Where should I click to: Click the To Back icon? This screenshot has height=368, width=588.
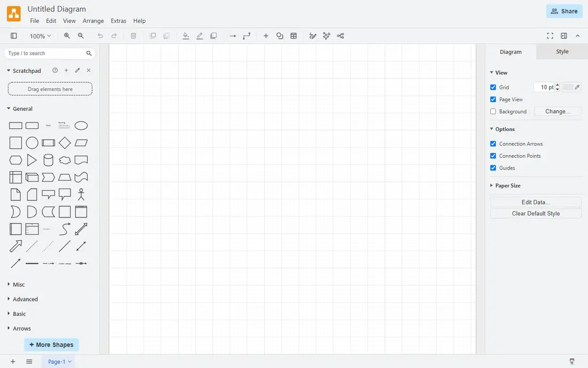[x=166, y=36]
